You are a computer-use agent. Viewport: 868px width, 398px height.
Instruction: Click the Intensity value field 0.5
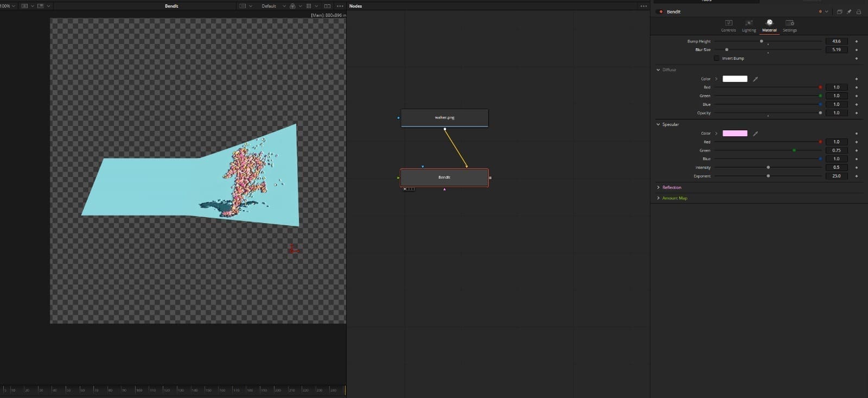(x=837, y=167)
